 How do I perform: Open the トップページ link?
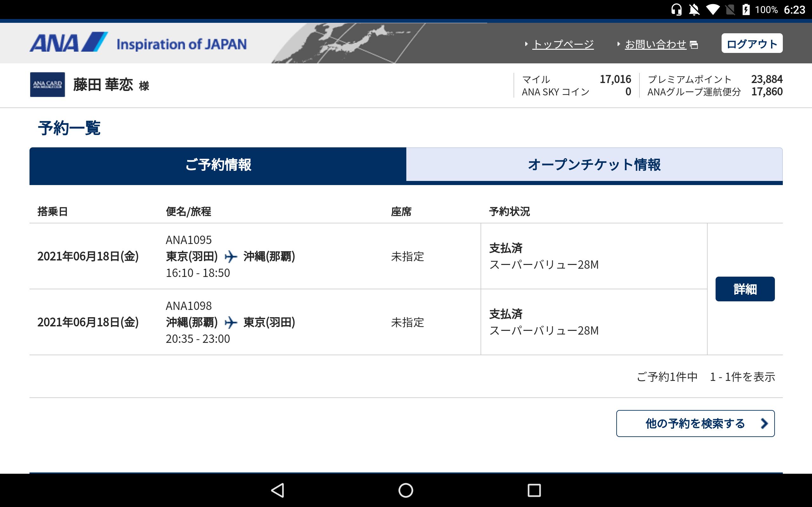(x=563, y=44)
